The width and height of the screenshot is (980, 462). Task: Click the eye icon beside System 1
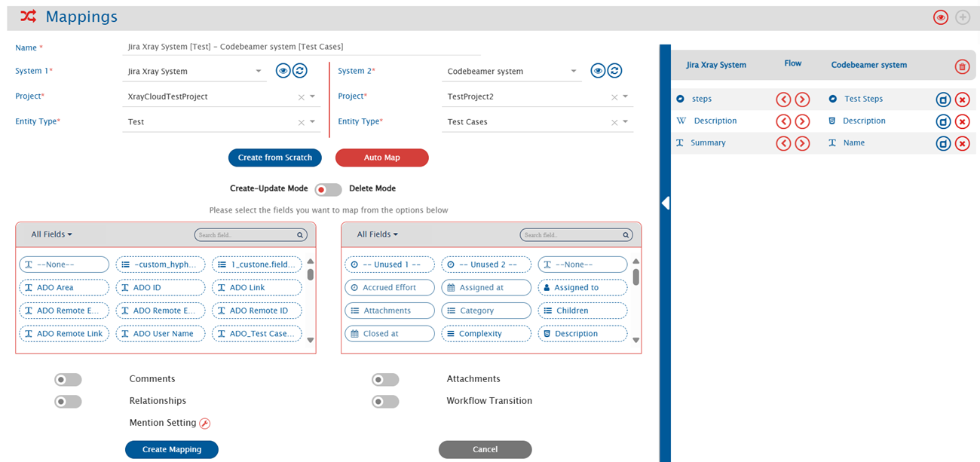coord(283,71)
